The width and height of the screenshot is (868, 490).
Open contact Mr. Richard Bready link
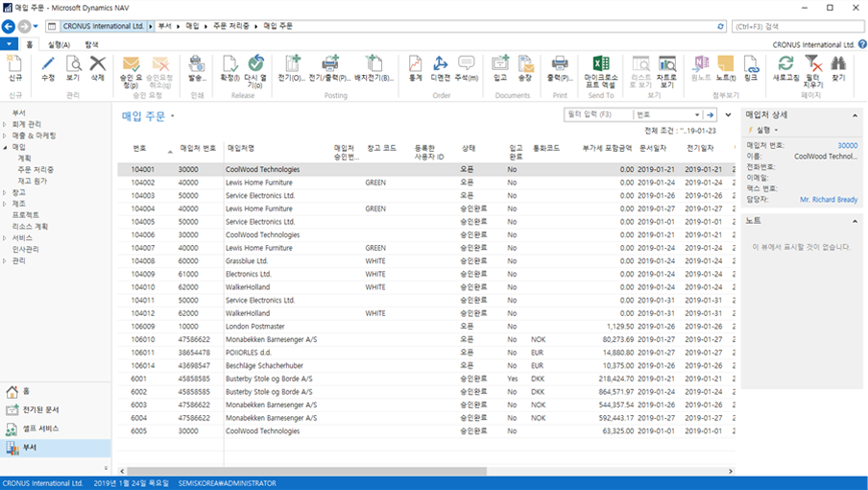tap(829, 199)
